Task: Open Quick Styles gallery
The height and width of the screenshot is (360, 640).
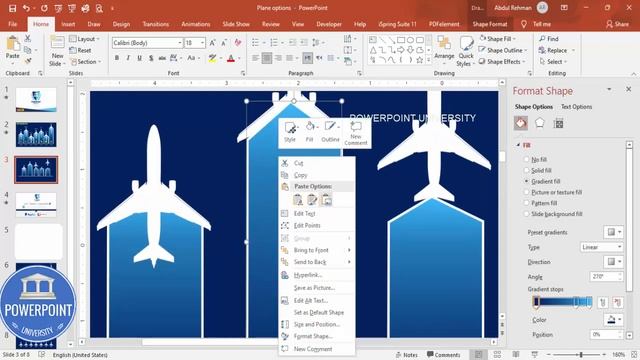Action: click(x=465, y=51)
